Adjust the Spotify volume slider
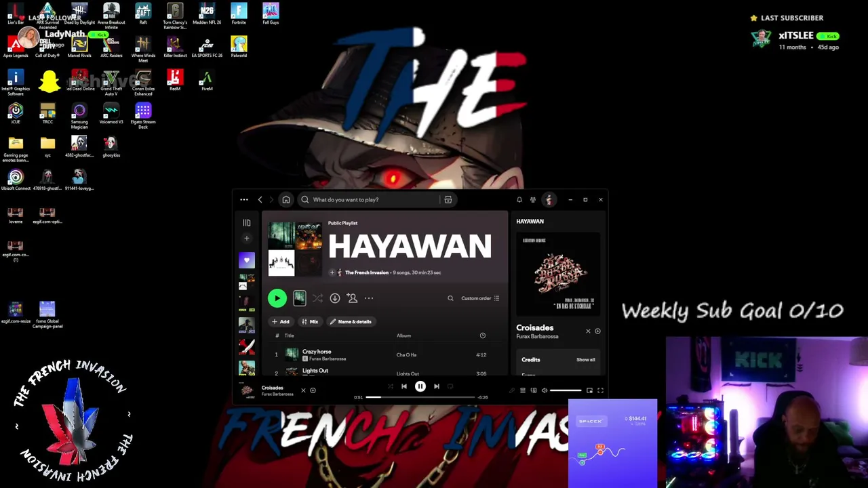This screenshot has height=488, width=868. pos(566,390)
